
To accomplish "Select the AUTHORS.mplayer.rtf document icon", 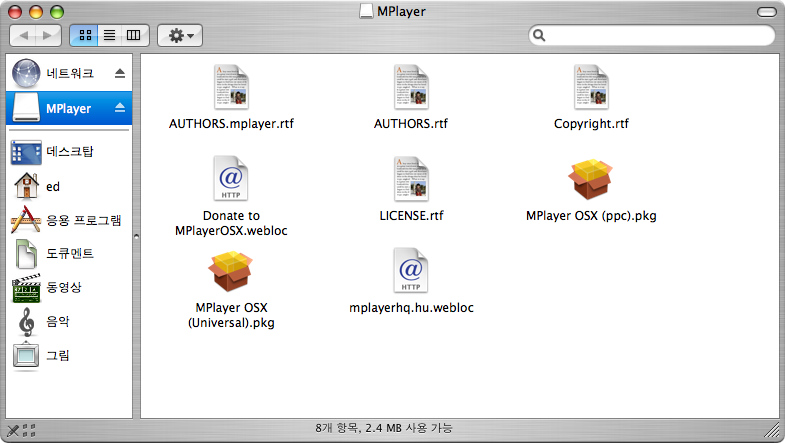I will click(x=231, y=87).
